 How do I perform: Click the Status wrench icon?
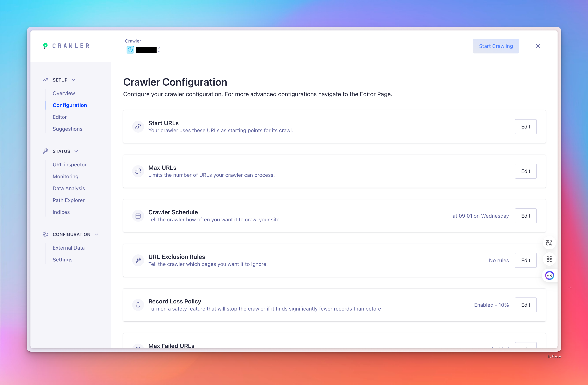point(45,151)
